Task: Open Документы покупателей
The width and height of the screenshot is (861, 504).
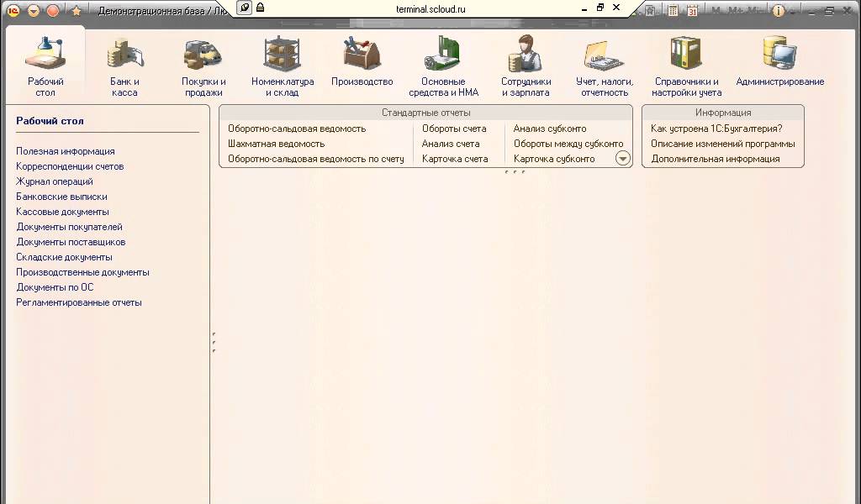Action: point(69,227)
